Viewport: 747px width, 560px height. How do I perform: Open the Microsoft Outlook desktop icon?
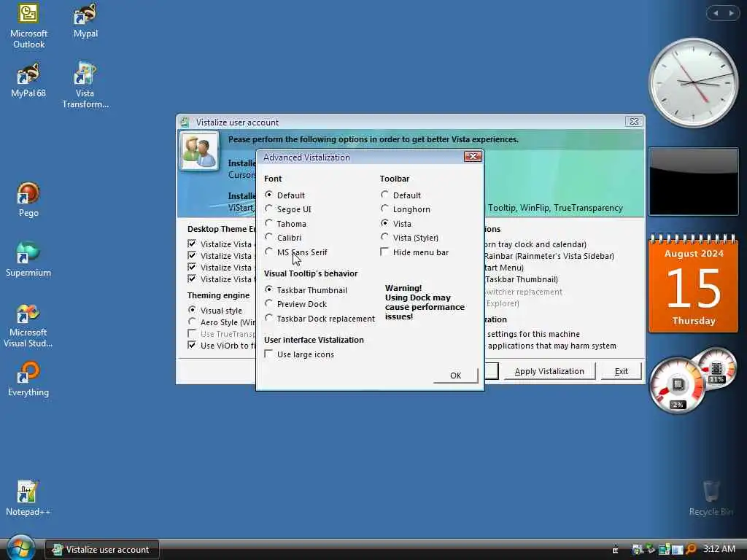[28, 26]
